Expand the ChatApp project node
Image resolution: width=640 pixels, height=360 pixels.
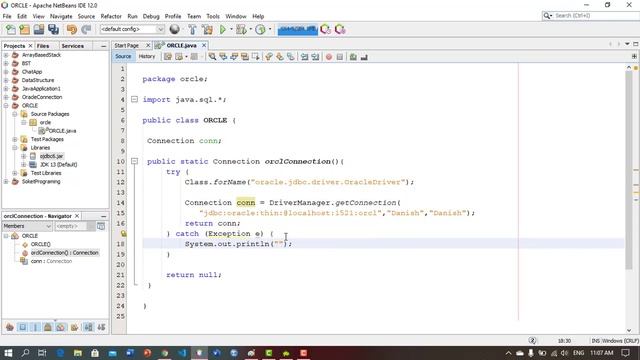coord(6,72)
